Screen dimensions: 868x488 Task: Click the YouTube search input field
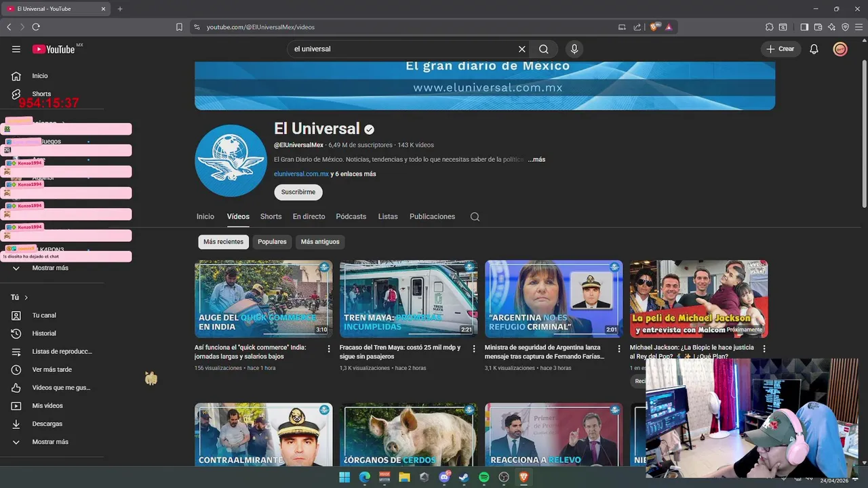[x=403, y=49]
